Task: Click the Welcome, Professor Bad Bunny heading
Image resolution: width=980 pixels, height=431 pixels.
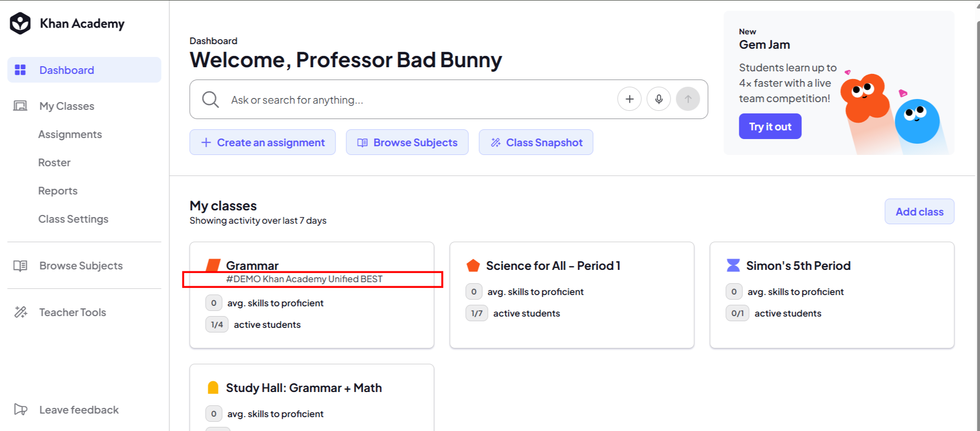Action: (346, 60)
